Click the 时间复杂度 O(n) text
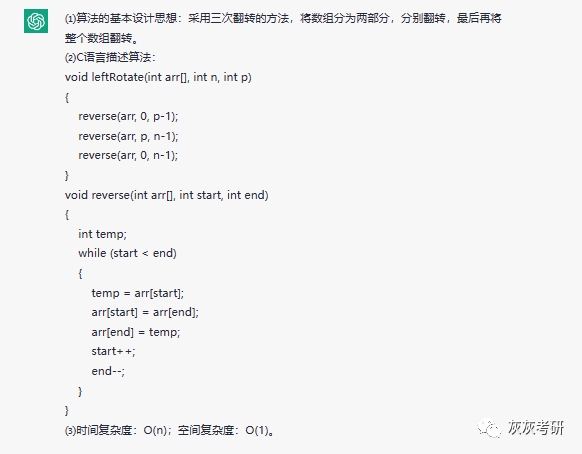The width and height of the screenshot is (582, 454). pyautogui.click(x=118, y=430)
